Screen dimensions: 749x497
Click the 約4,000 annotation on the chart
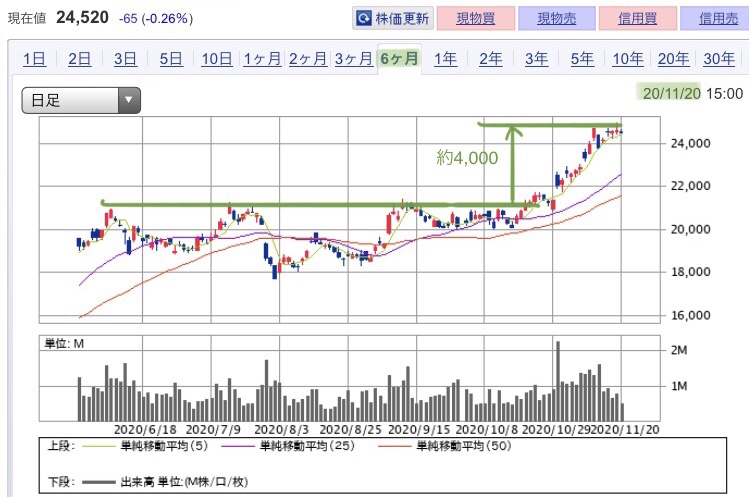[467, 157]
